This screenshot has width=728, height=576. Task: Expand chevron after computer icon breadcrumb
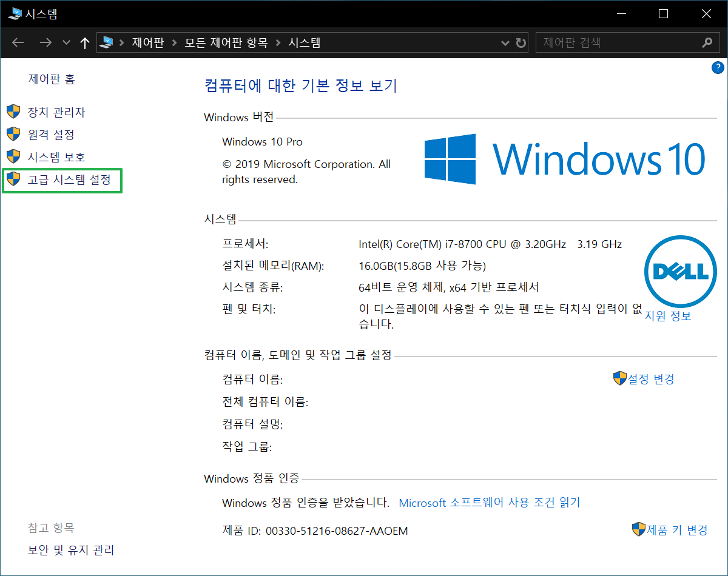pos(121,42)
